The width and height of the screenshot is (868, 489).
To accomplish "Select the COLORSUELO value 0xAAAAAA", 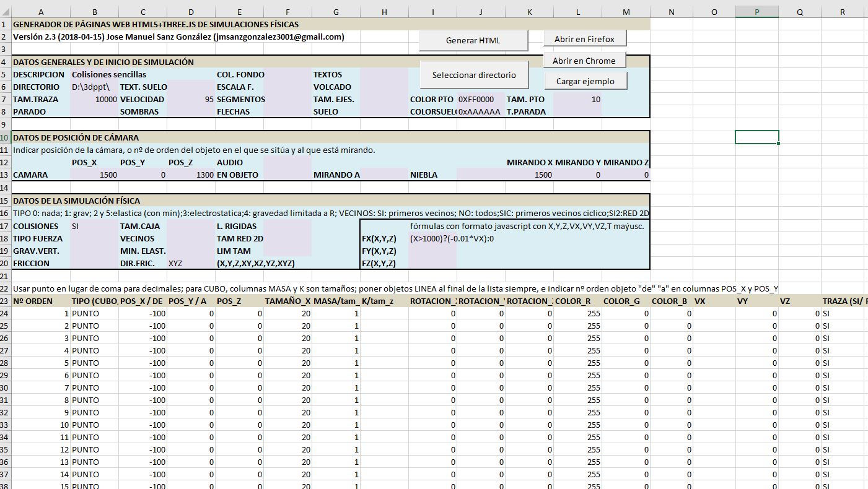I will [x=480, y=112].
